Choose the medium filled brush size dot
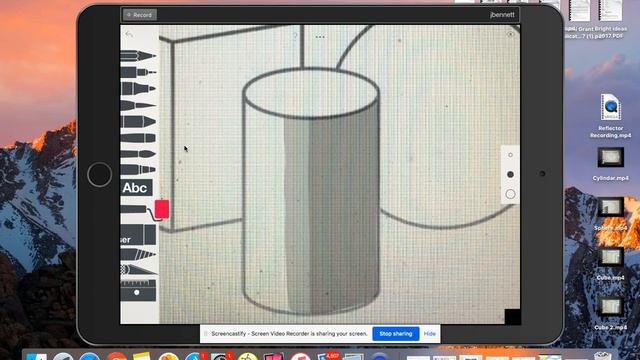The width and height of the screenshot is (640, 360). click(x=510, y=174)
